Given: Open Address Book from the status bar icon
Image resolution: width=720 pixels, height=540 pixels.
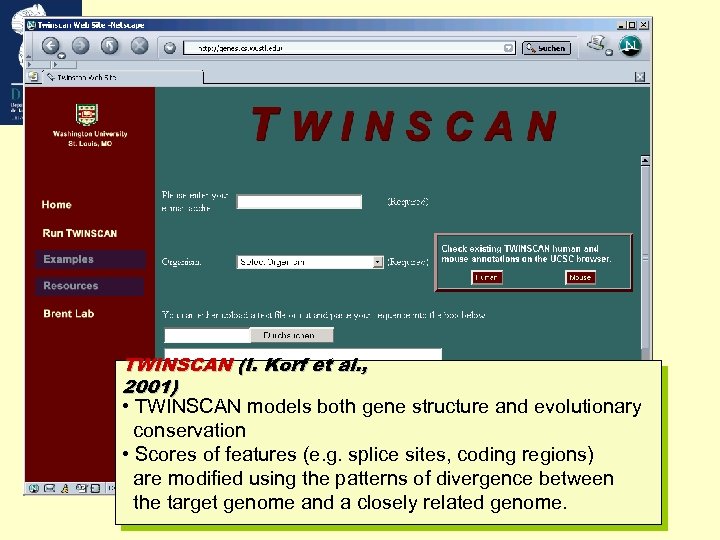Looking at the screenshot, I should click(95, 489).
